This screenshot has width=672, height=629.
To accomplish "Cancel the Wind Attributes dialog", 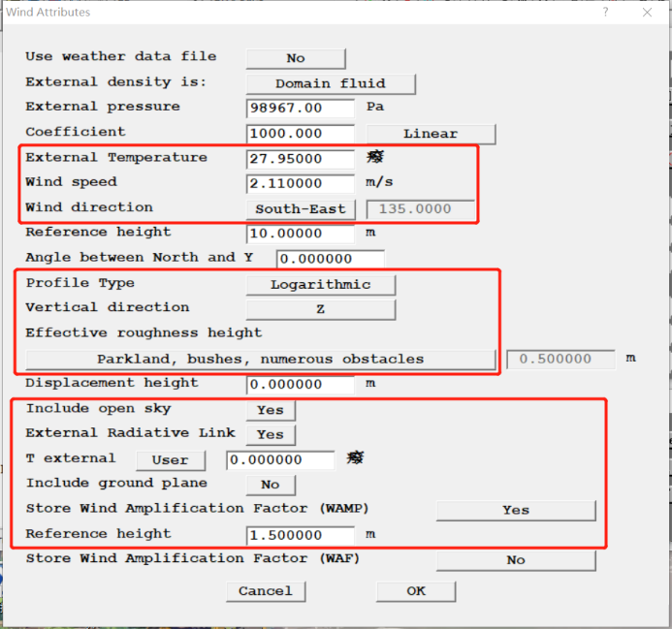I will tap(266, 591).
